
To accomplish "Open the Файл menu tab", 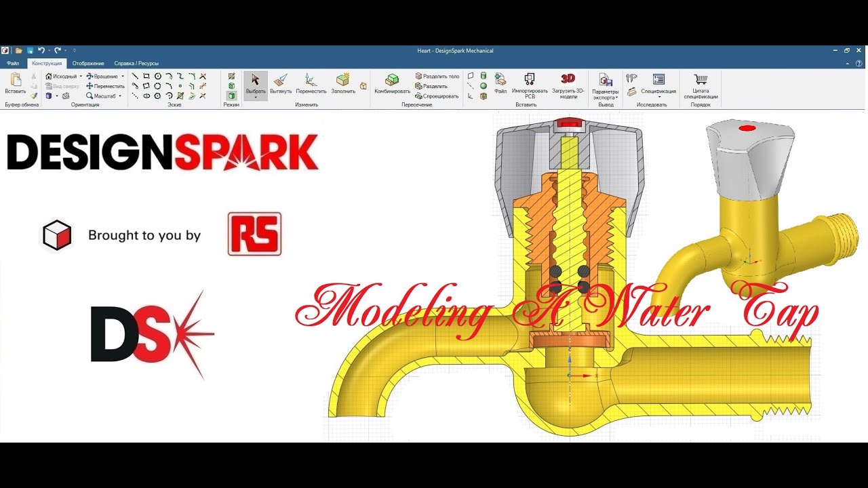I will [x=13, y=63].
